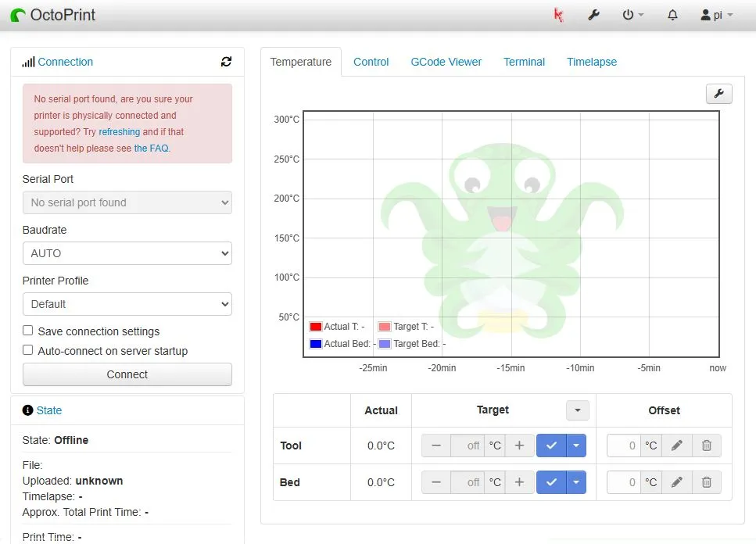The image size is (756, 544).
Task: Click the OctoPrint logo
Action: [53, 15]
